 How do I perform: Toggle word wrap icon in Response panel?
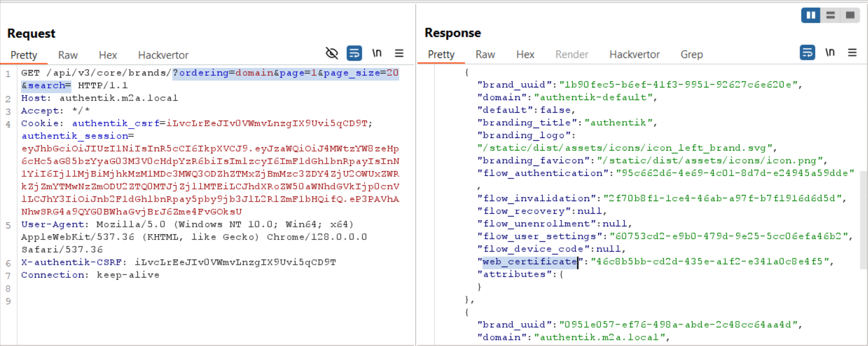click(807, 52)
